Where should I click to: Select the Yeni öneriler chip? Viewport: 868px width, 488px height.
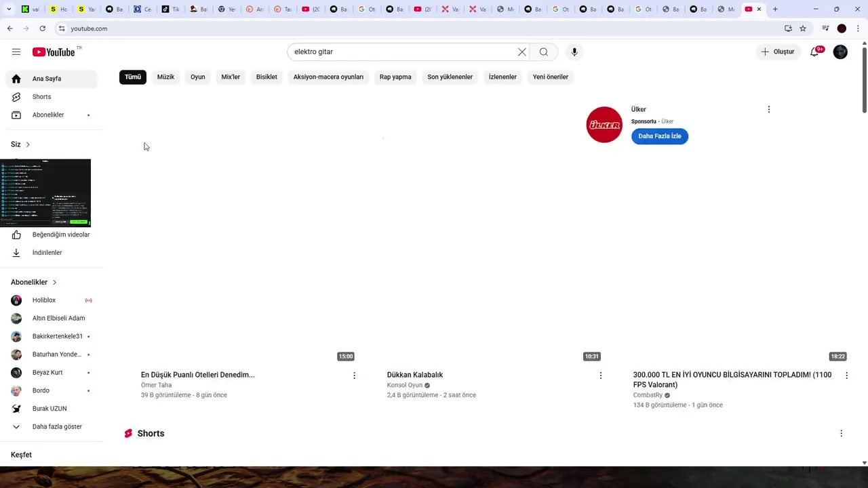(x=551, y=77)
